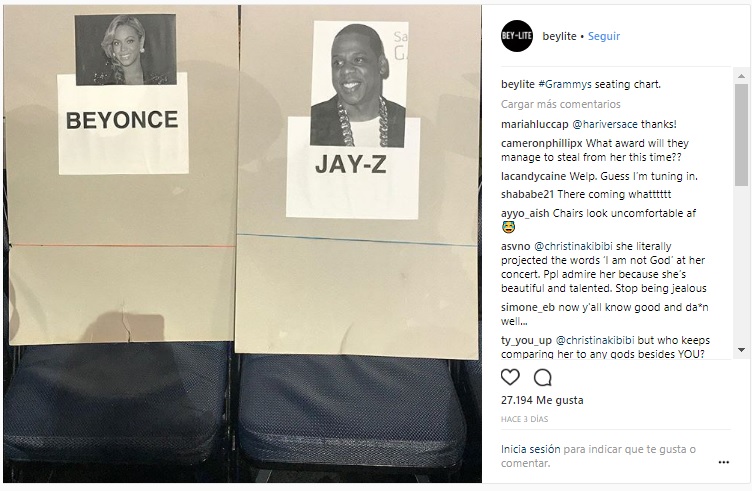Click the comments scrollbar down arrow
This screenshot has width=752, height=491.
coord(741,350)
